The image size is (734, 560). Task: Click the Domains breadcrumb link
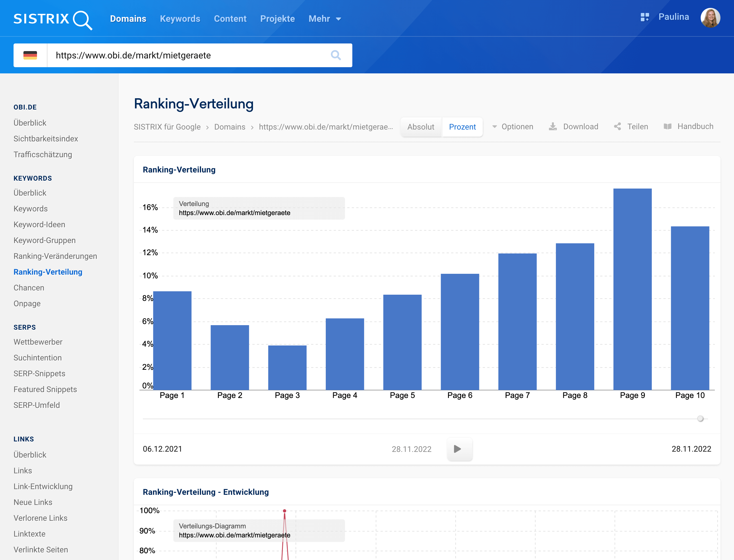(230, 127)
